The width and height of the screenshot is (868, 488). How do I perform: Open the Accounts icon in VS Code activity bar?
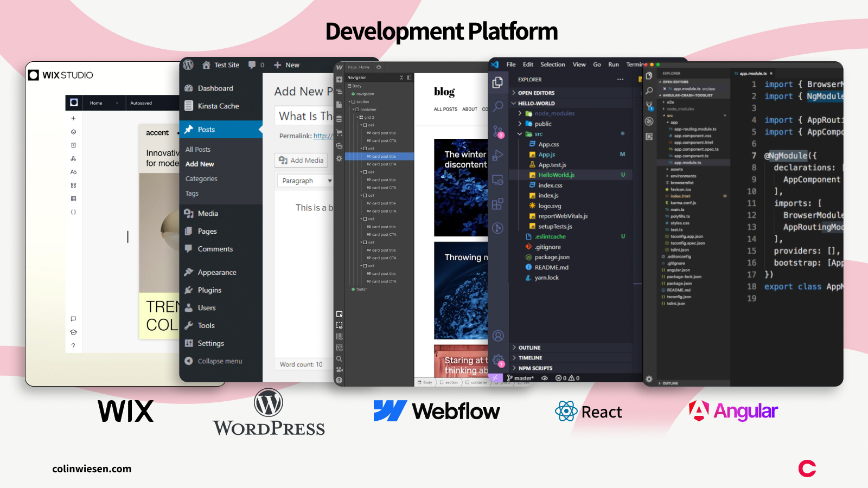coord(498,336)
